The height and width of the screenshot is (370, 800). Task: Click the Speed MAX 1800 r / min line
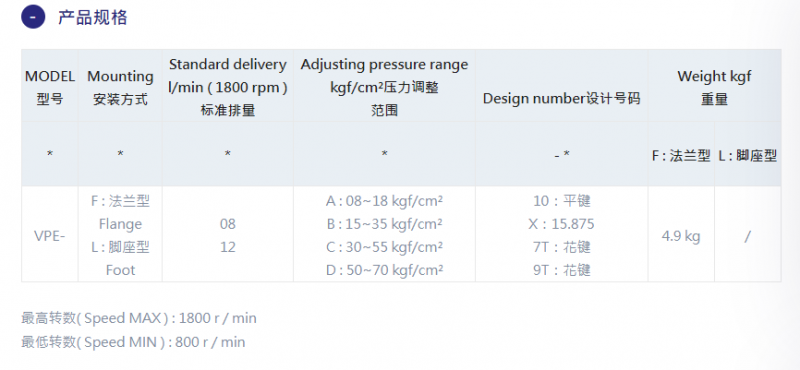click(x=139, y=318)
